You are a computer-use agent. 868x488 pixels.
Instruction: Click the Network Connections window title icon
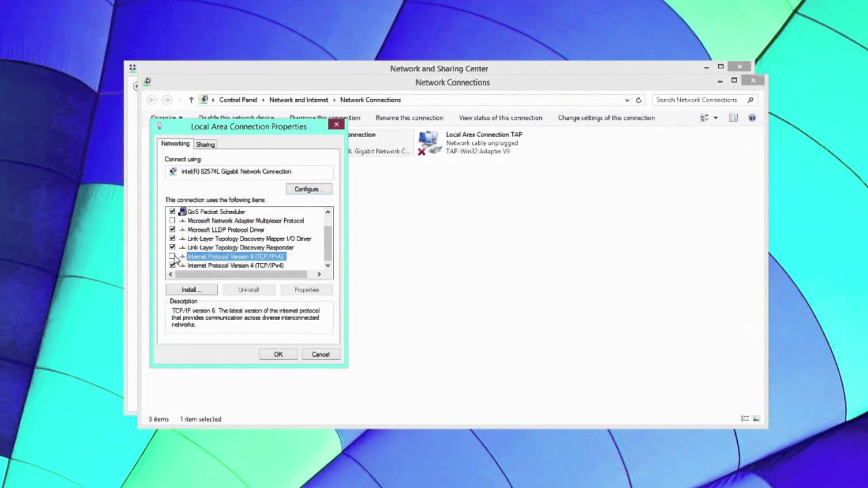point(147,82)
